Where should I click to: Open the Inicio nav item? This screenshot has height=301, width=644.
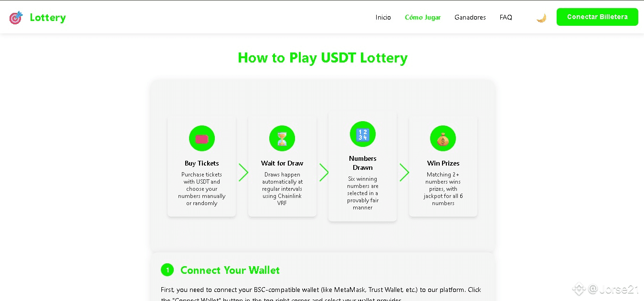point(383,17)
